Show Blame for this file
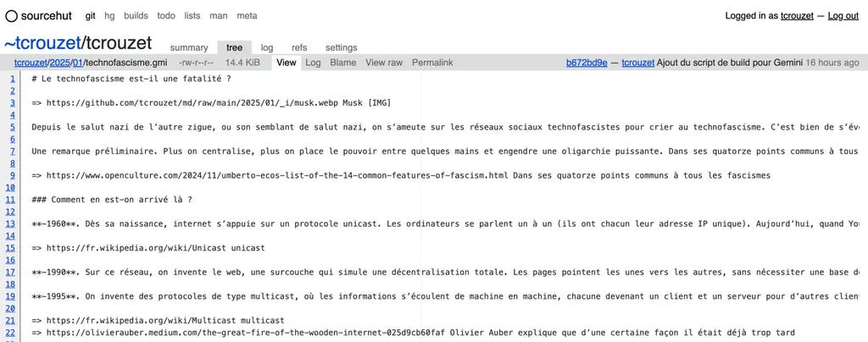Image resolution: width=868 pixels, height=342 pixels. 343,63
